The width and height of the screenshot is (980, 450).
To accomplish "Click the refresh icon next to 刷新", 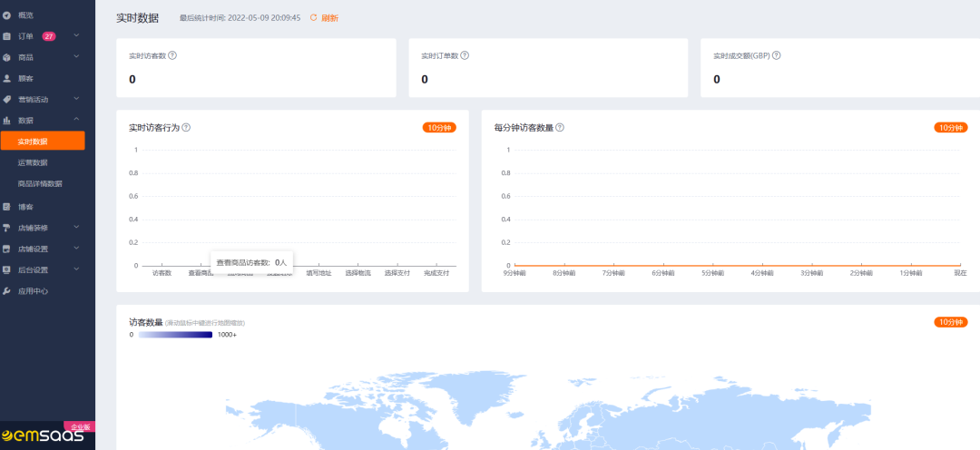I will click(314, 17).
